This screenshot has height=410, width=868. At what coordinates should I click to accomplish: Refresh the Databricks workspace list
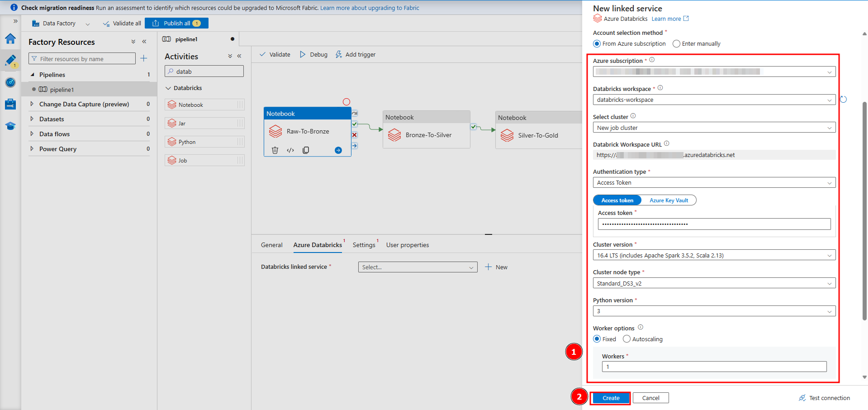[x=843, y=100]
